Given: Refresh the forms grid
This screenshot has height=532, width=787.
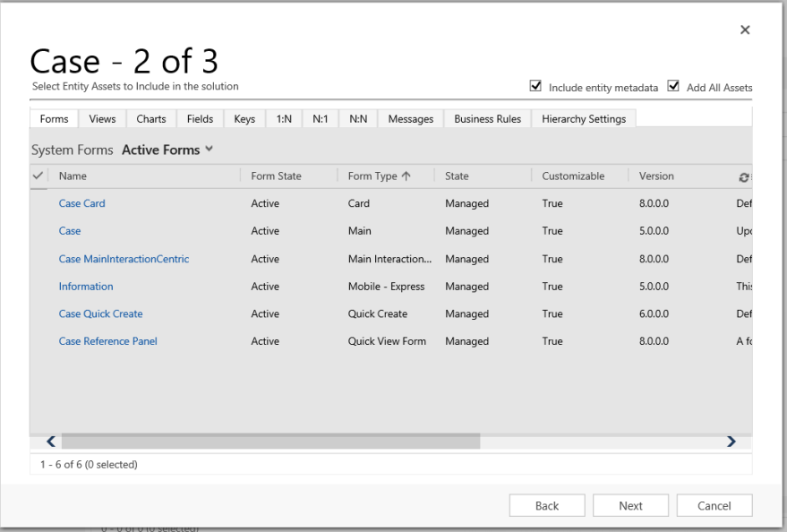Looking at the screenshot, I should point(744,176).
